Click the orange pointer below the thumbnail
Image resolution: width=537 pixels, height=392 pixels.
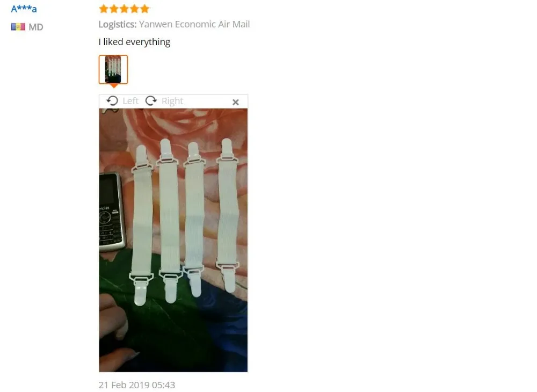tap(114, 86)
